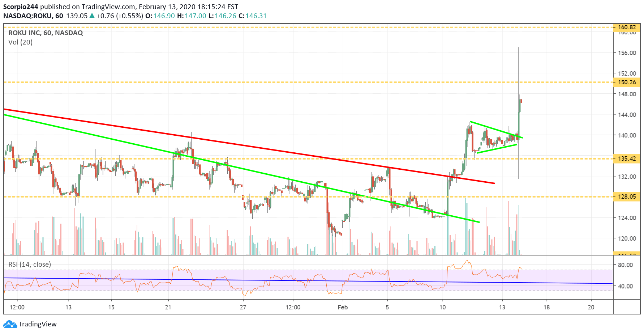Click the 124.00 price axis tick

pos(627,218)
